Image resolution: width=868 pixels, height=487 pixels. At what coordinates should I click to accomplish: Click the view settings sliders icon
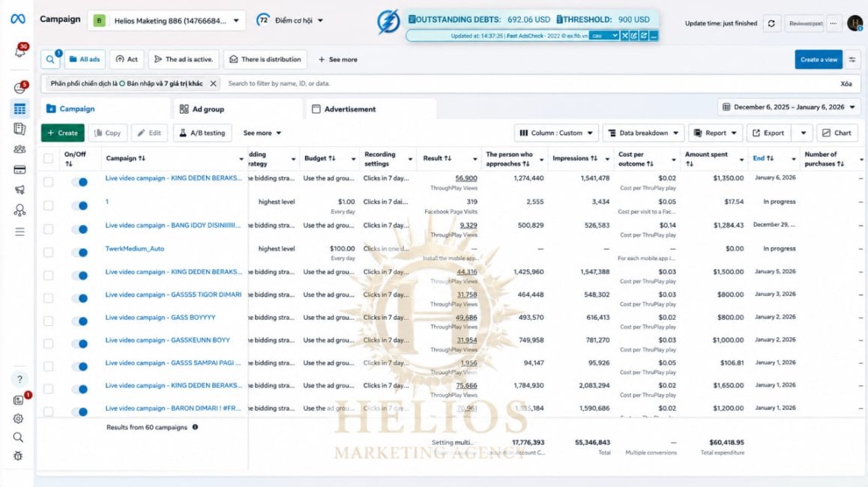click(x=852, y=60)
